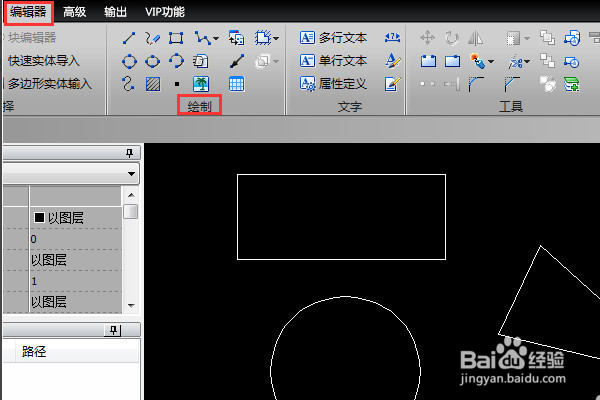600x400 pixels.
Task: Click the greyed 块编辑器 block editor
Action: coord(32,38)
